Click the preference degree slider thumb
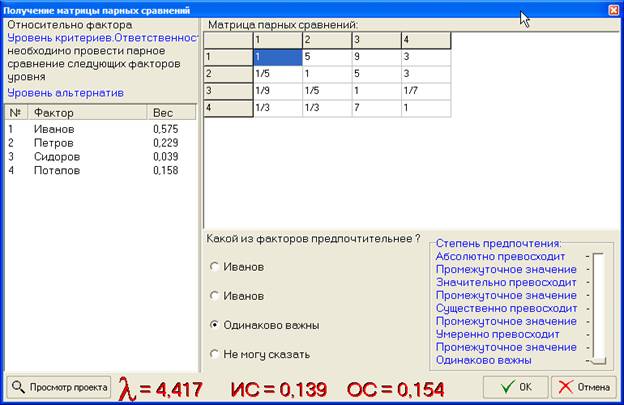This screenshot has width=624, height=405. click(x=598, y=360)
